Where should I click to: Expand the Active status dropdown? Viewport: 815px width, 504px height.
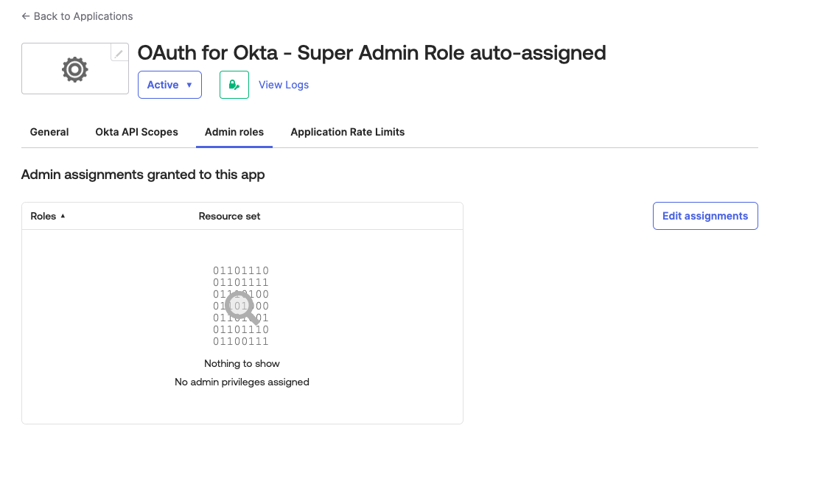pyautogui.click(x=169, y=85)
